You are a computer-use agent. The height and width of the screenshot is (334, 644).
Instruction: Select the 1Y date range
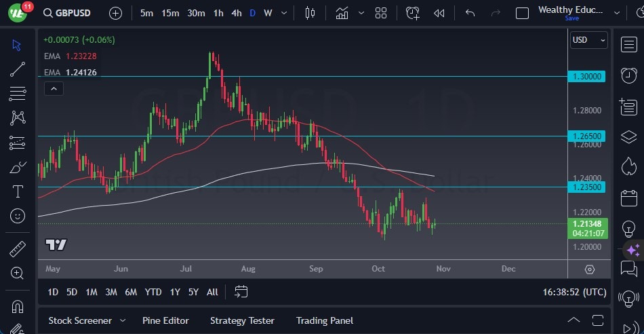(x=175, y=292)
